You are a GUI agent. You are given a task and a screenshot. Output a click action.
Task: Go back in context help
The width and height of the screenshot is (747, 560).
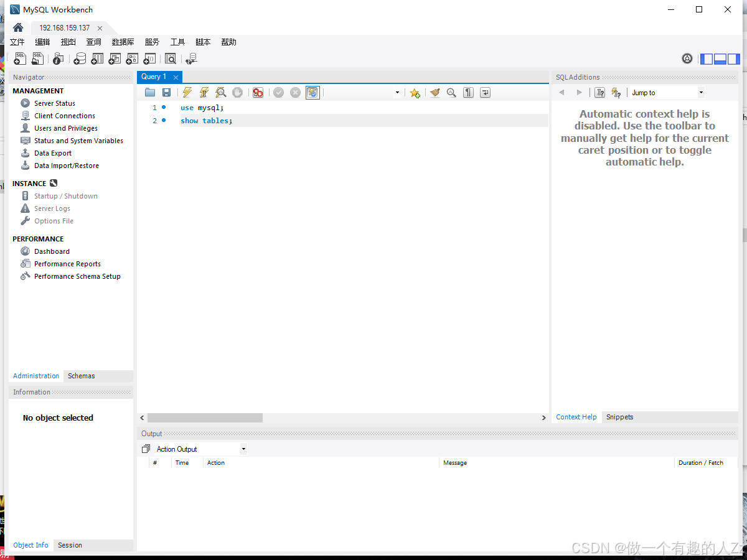(x=561, y=93)
